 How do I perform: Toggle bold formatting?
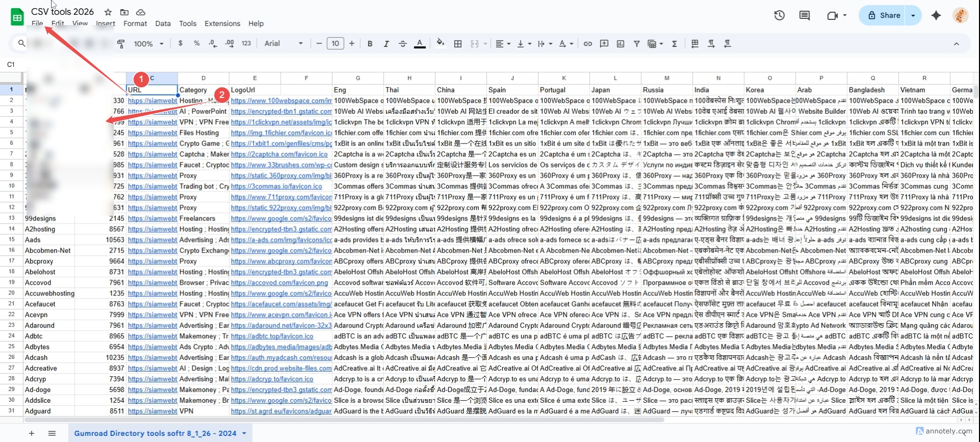(370, 43)
